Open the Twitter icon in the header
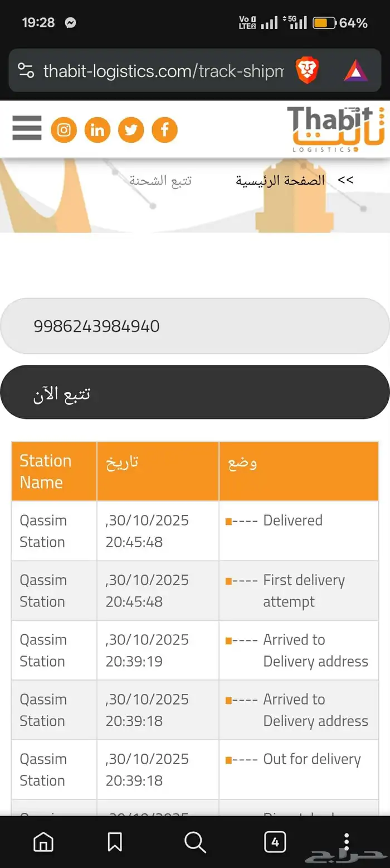 pos(131,129)
